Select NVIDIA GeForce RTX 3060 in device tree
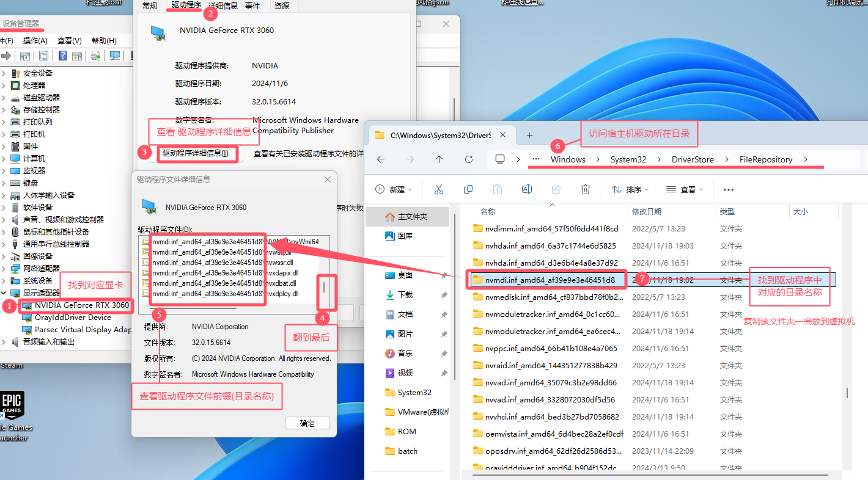 coord(81,305)
